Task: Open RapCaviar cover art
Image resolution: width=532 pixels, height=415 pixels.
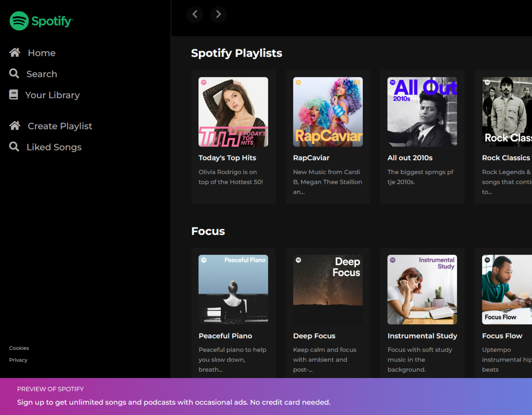Action: (x=328, y=112)
